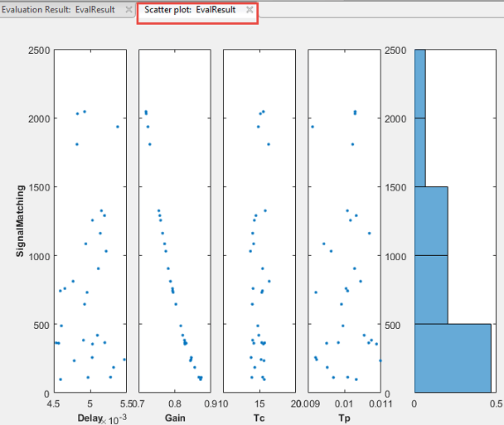The height and width of the screenshot is (425, 504).
Task: Click the 0.5 tick label under histogram
Action: (x=497, y=403)
